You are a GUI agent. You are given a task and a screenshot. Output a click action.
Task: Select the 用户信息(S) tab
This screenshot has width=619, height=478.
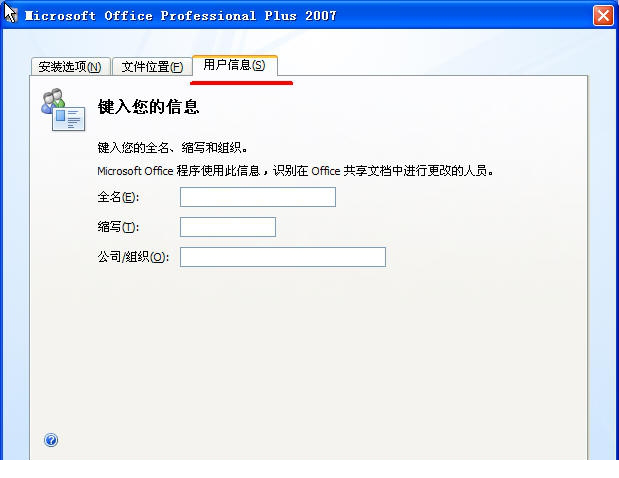(235, 65)
